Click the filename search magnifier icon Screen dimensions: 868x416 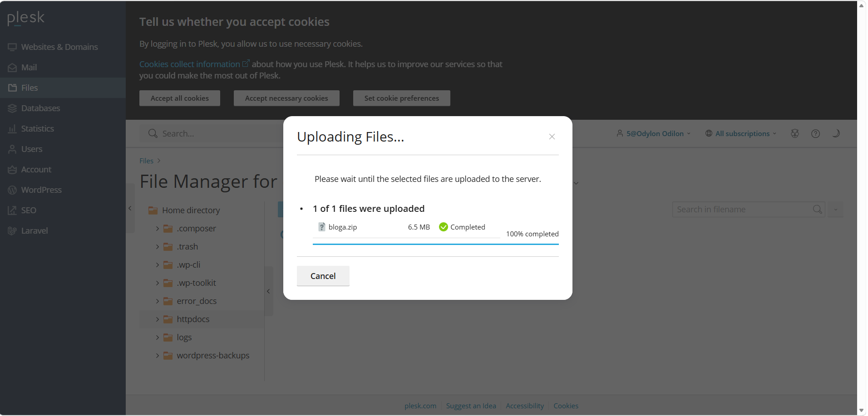[x=817, y=210]
